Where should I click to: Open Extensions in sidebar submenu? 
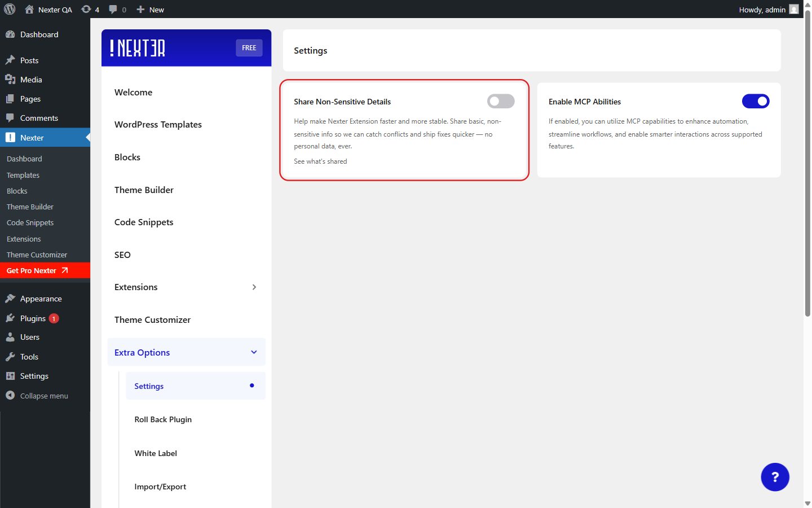(24, 239)
